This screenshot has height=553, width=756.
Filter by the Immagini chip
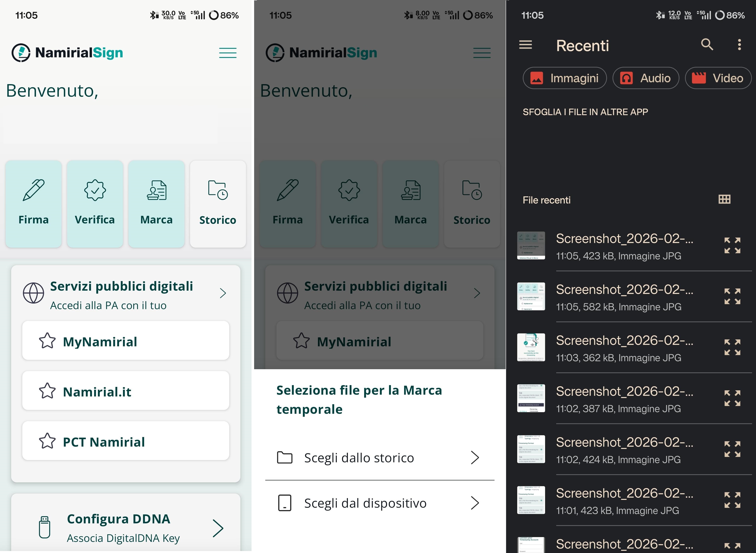[x=565, y=78]
